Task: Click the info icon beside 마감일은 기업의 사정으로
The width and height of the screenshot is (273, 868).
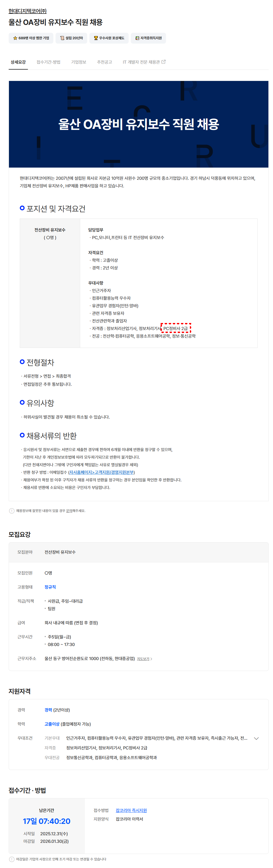Action: click(12, 859)
